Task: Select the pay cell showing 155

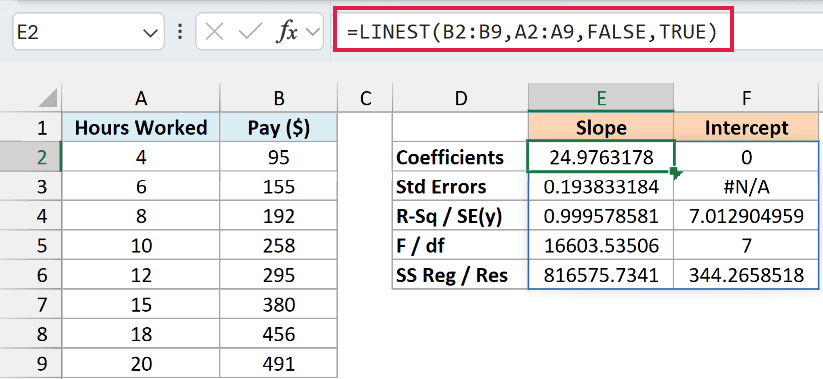Action: [x=279, y=186]
